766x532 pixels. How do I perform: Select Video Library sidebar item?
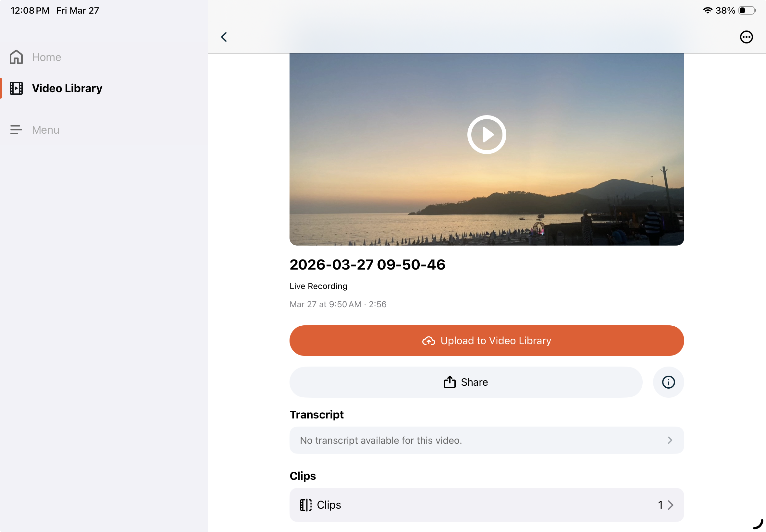[67, 88]
